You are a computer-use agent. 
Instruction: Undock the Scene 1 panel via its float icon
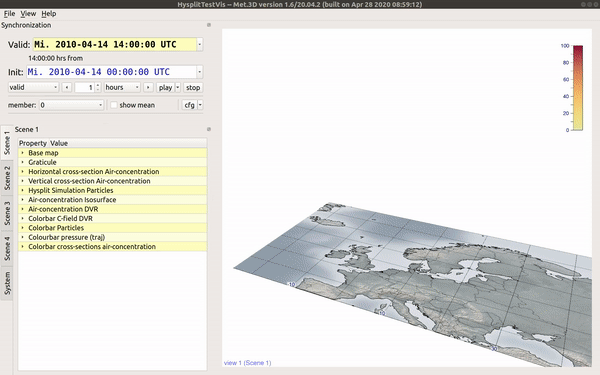point(209,129)
